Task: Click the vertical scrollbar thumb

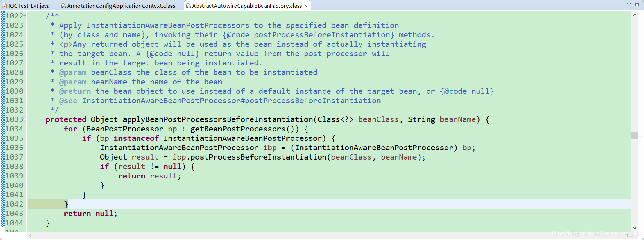Action: [x=635, y=135]
